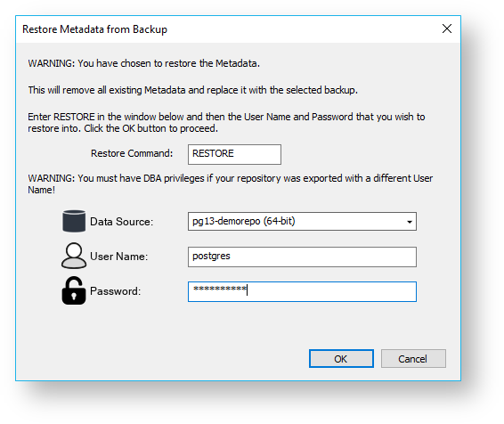Click the database cylinder icon
This screenshot has height=424, width=504.
click(x=74, y=221)
